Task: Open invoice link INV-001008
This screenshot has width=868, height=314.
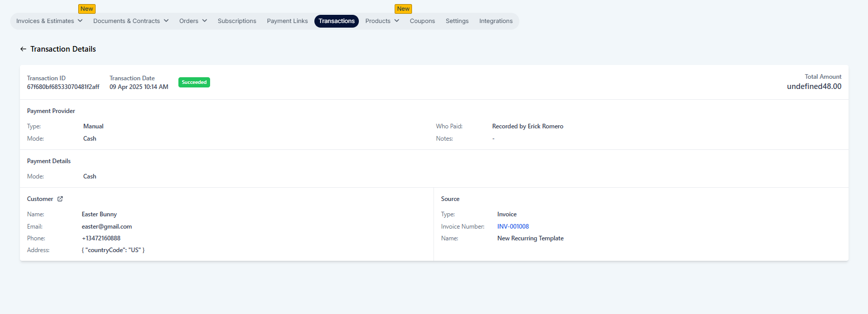Action: click(513, 227)
